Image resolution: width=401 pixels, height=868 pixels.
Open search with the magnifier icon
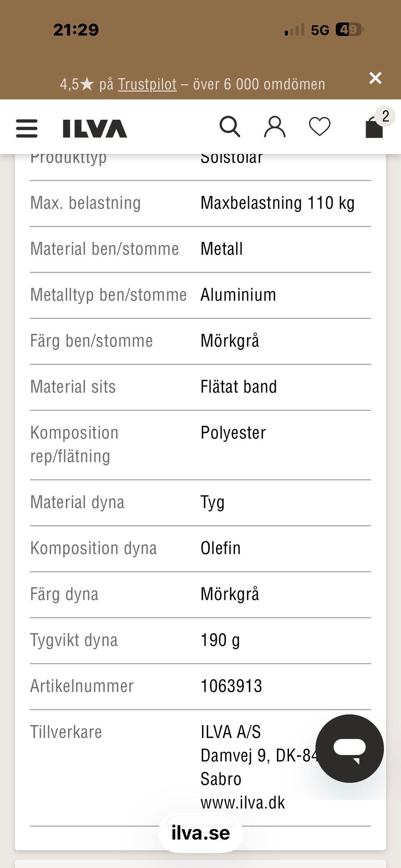coord(230,127)
